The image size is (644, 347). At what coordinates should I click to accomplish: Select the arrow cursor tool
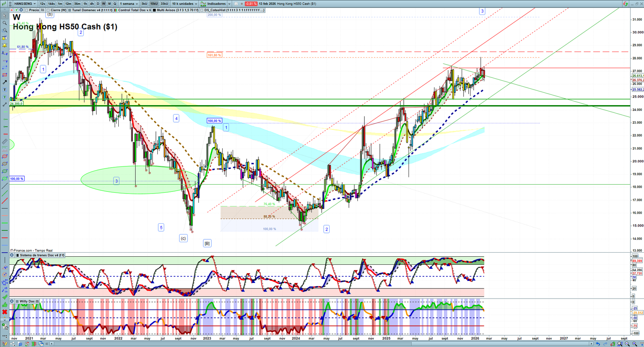5,16
